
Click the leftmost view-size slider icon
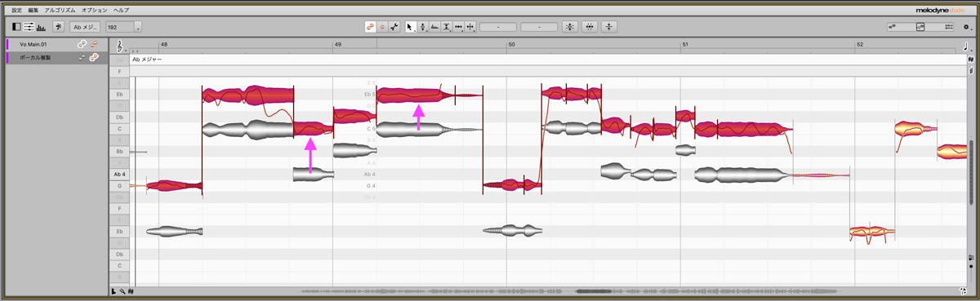(x=893, y=26)
